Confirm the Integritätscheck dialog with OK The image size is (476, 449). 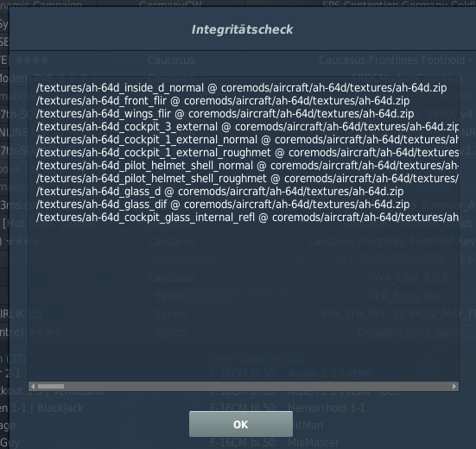pyautogui.click(x=241, y=424)
